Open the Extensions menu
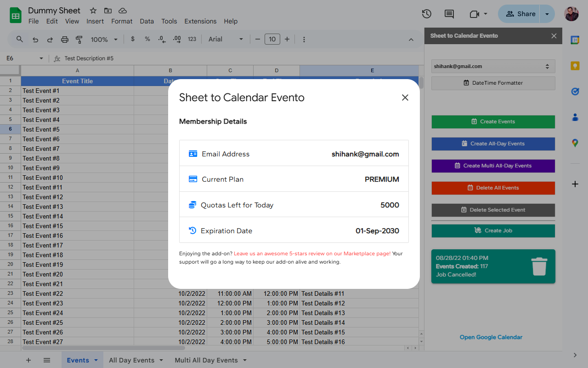The image size is (588, 368). [x=200, y=21]
